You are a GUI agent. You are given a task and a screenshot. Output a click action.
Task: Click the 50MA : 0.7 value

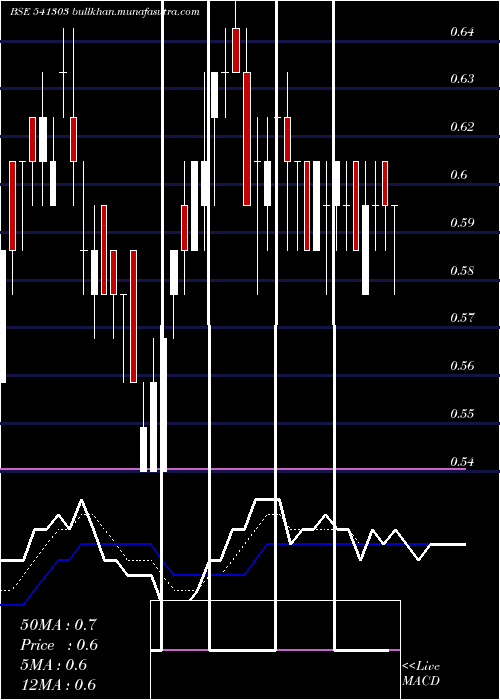[58, 625]
